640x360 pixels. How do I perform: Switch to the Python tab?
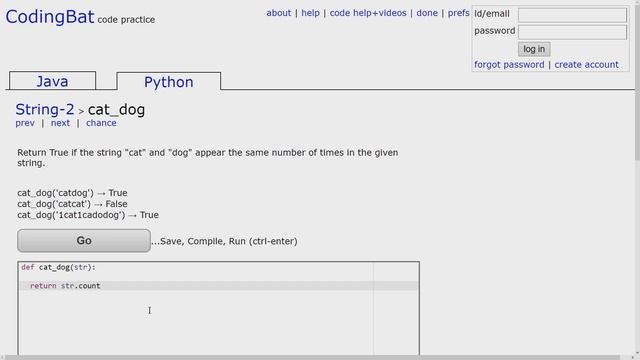pyautogui.click(x=169, y=82)
